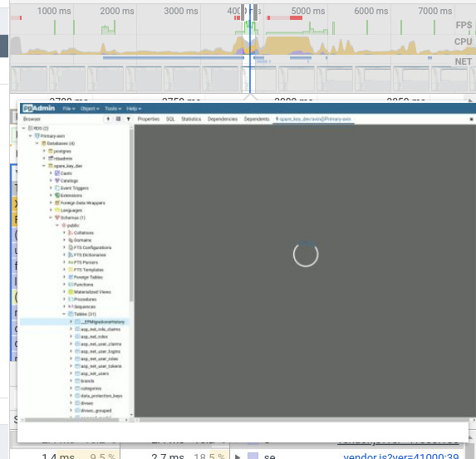Screen dimensions: 476x459
Task: Open the vendor.js source link
Action: 400,457
